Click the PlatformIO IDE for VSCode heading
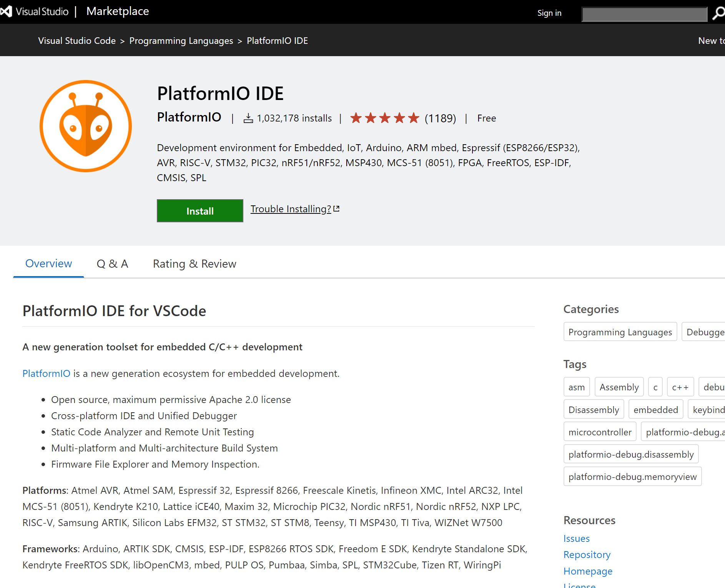The image size is (725, 588). (x=114, y=311)
